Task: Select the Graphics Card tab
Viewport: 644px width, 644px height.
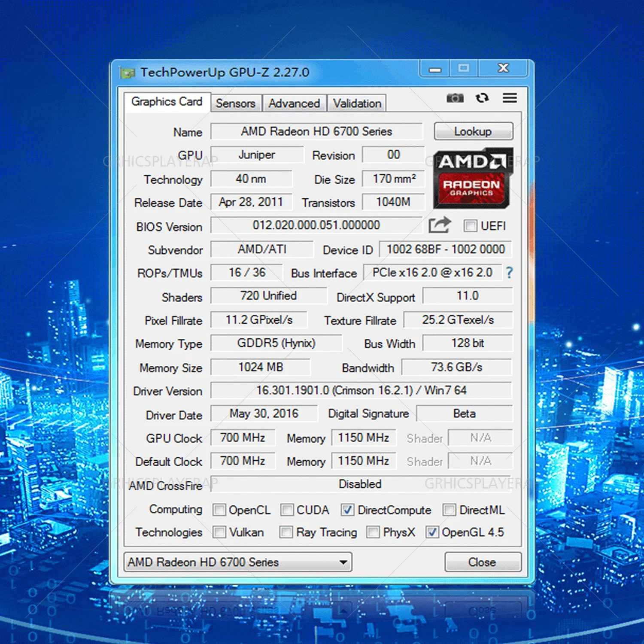Action: (167, 102)
